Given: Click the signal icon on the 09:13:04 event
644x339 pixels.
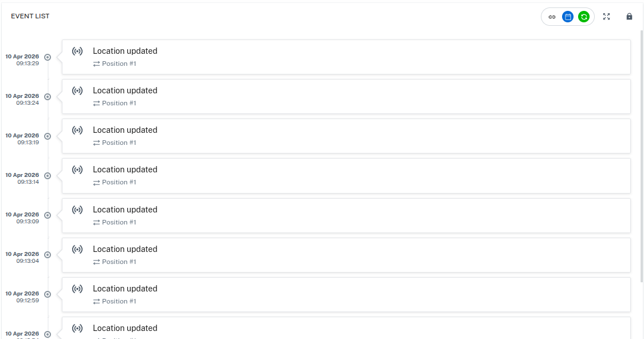Looking at the screenshot, I should (77, 249).
